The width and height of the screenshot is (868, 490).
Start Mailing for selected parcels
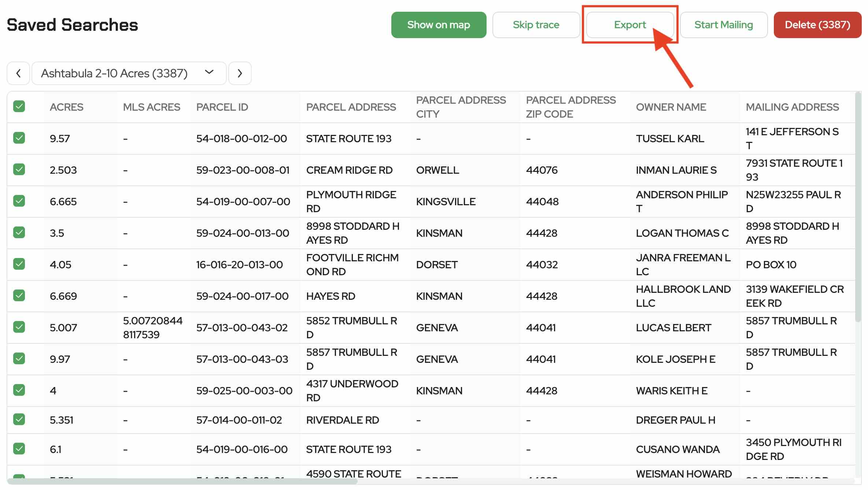pos(723,25)
